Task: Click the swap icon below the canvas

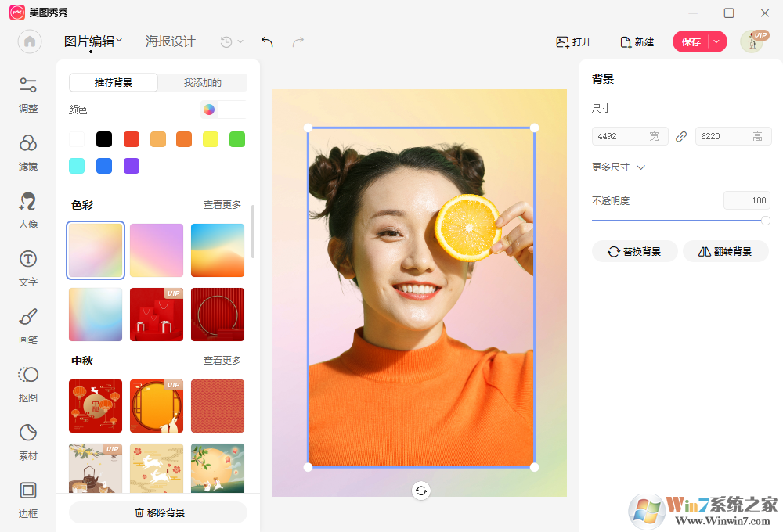Action: 421,491
